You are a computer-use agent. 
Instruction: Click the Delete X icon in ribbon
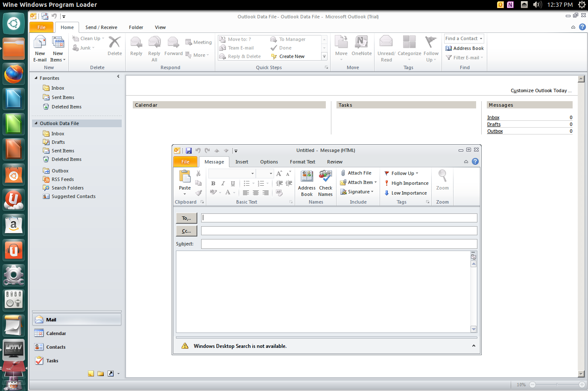(x=114, y=42)
